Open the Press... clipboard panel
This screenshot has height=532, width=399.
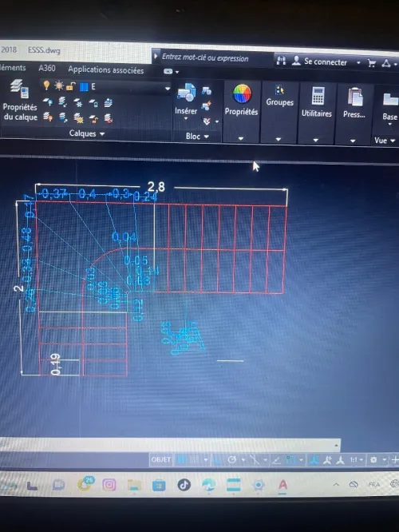click(x=354, y=103)
